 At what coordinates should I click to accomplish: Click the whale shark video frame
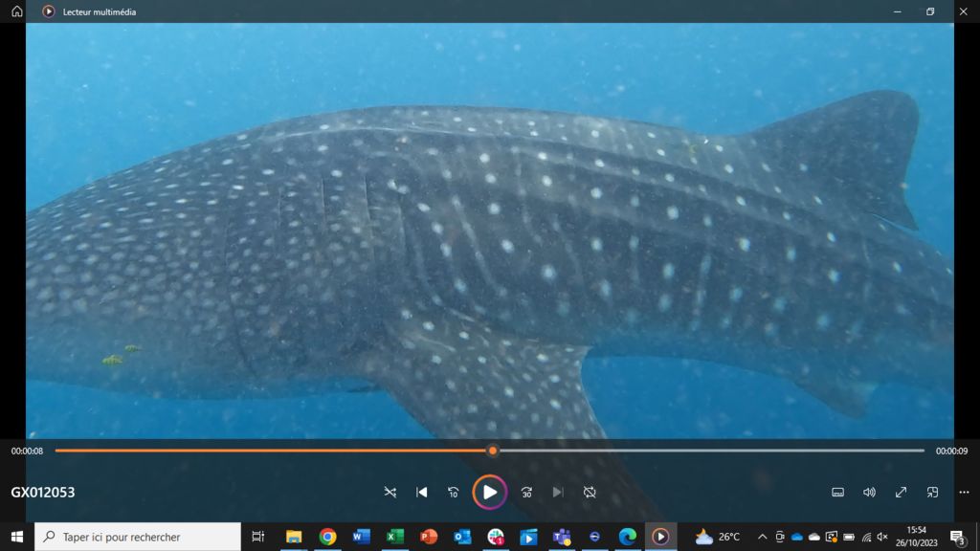click(489, 230)
